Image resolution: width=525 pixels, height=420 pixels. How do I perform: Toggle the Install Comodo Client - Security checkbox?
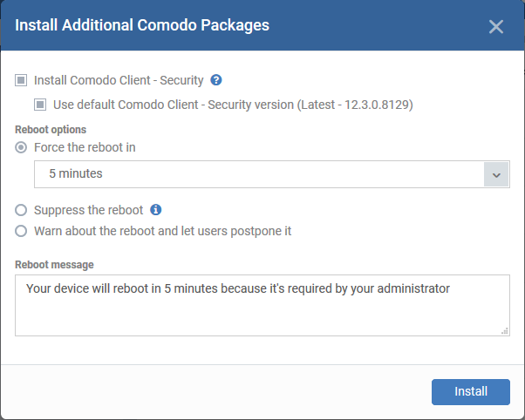21,80
